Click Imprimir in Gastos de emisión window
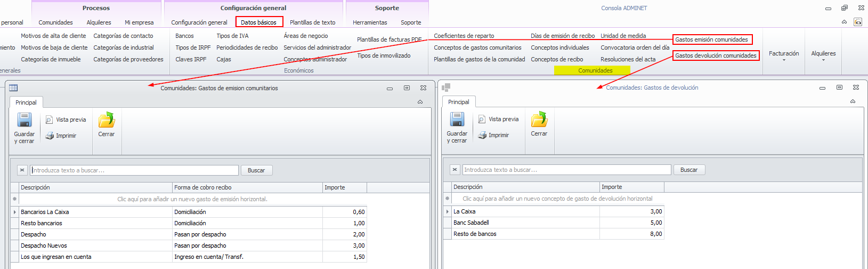 pos(61,136)
